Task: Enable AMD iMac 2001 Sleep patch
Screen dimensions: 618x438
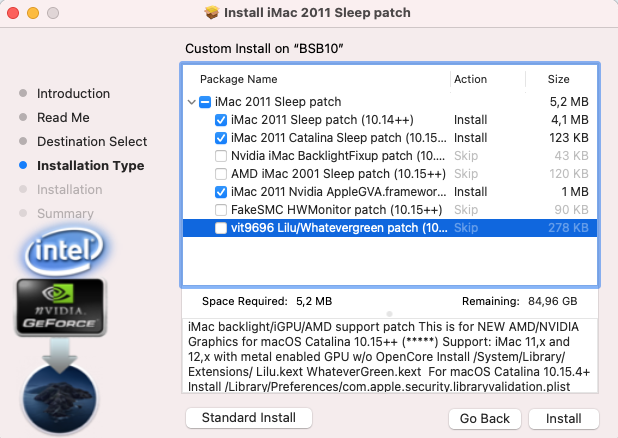Action: pyautogui.click(x=221, y=174)
